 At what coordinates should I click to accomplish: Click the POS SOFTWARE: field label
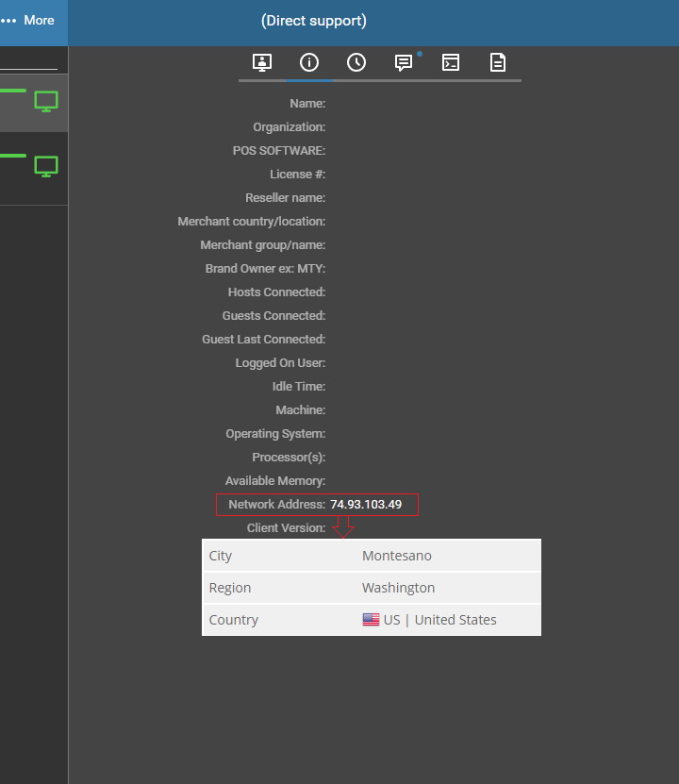[279, 151]
